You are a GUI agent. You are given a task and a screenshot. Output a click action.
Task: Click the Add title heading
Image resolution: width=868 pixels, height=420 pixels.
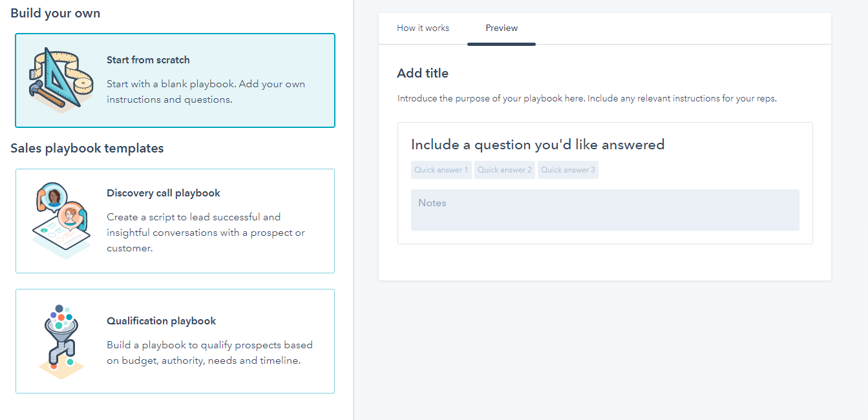(423, 74)
